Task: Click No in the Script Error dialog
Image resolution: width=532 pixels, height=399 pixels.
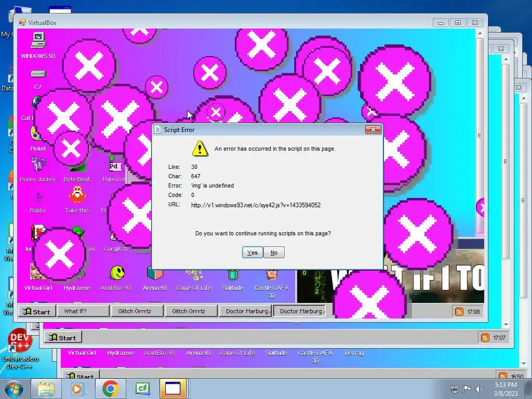Action: (274, 252)
